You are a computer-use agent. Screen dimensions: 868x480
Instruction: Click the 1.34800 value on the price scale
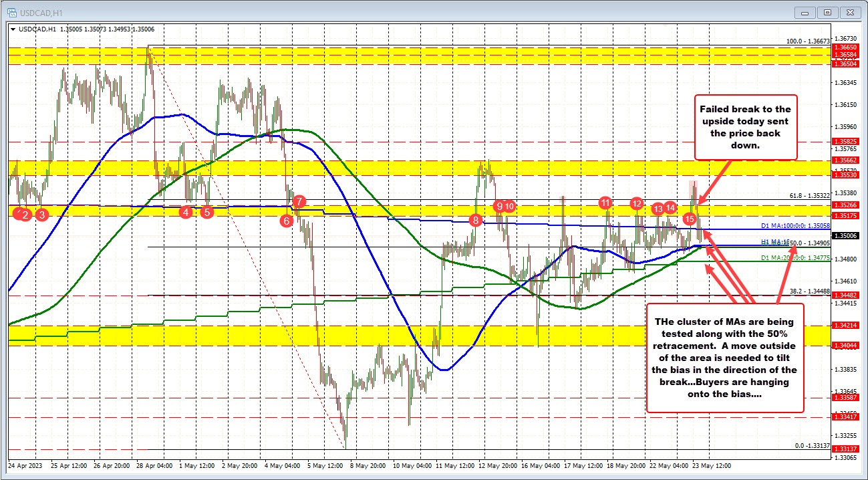[x=845, y=259]
